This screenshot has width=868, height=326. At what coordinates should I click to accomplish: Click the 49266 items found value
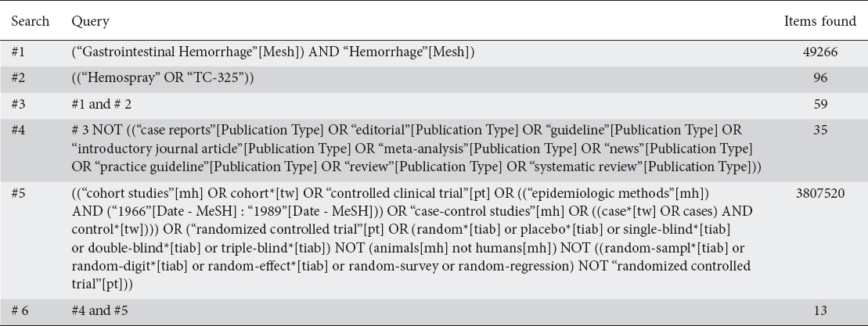click(x=819, y=52)
